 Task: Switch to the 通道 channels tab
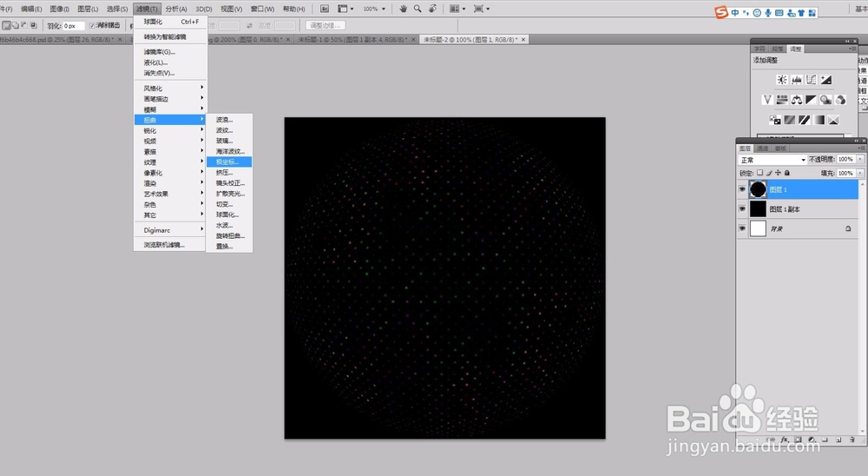point(763,149)
